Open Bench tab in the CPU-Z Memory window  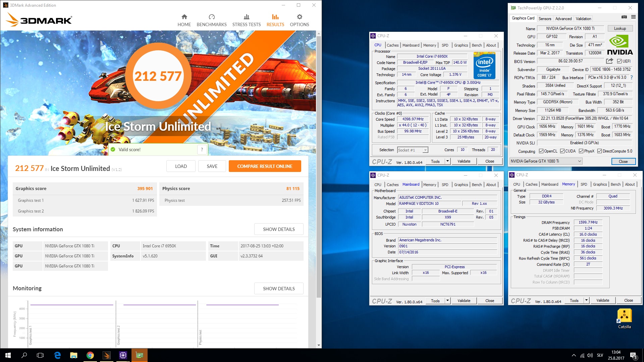[x=615, y=184]
